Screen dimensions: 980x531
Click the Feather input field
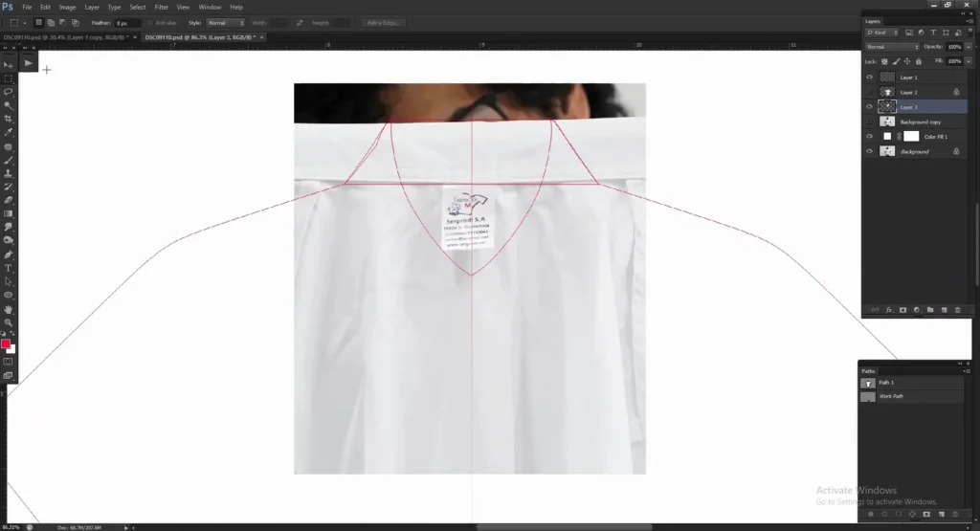[126, 22]
